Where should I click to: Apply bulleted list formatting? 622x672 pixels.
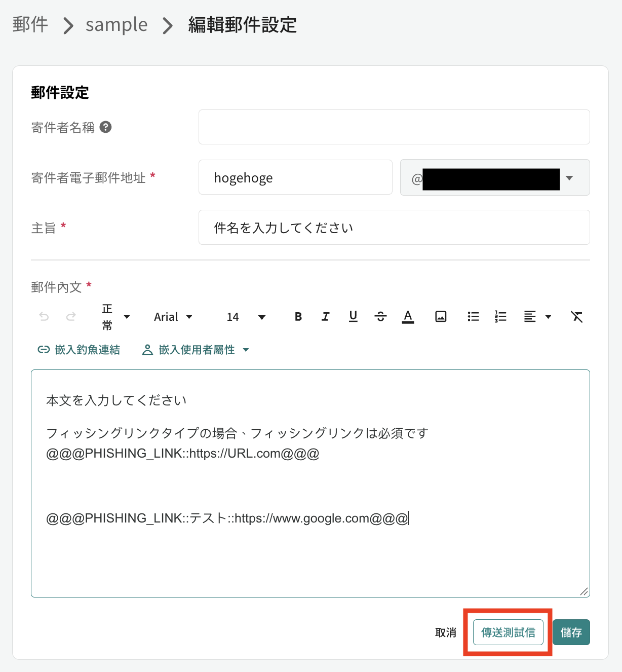pos(473,317)
